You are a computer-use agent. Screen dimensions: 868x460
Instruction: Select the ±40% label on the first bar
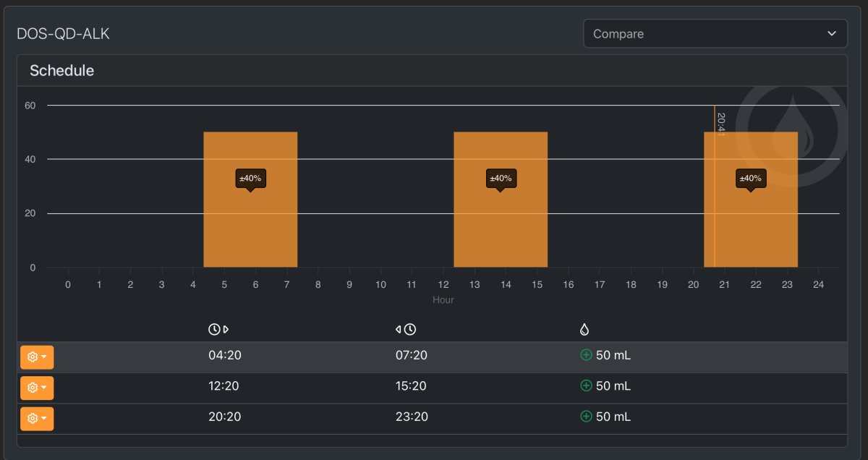tap(250, 179)
